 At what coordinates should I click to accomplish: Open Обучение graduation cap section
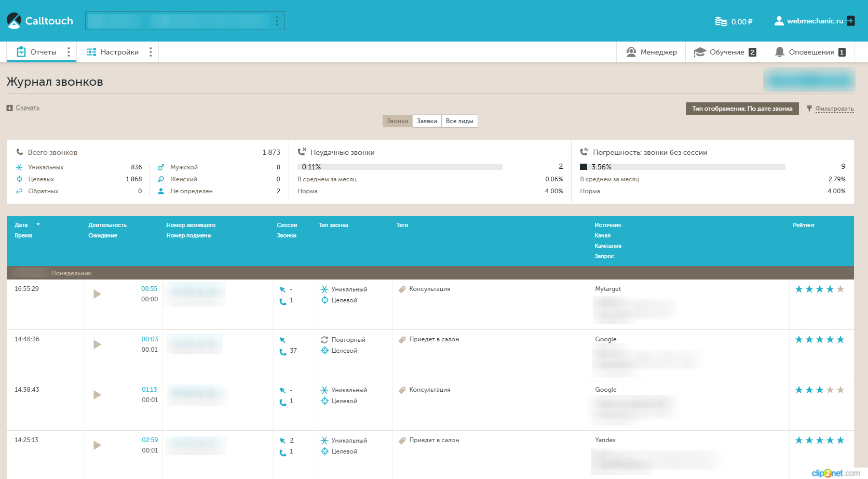click(x=700, y=52)
